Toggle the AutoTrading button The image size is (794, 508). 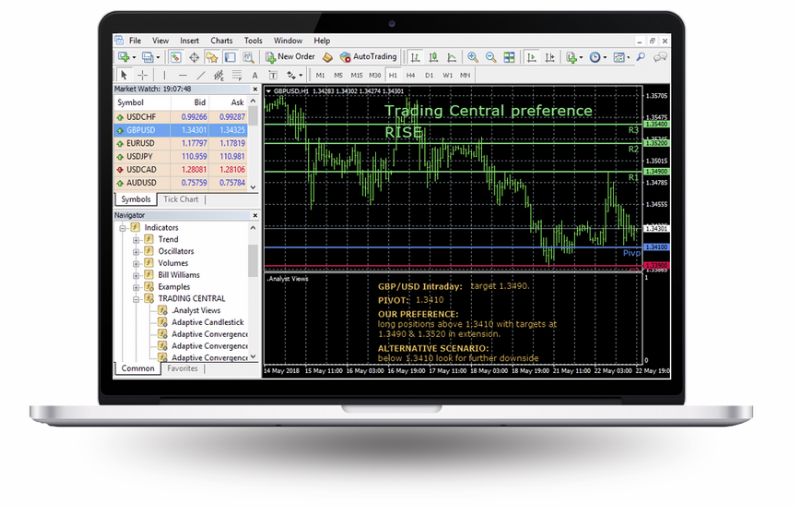368,57
